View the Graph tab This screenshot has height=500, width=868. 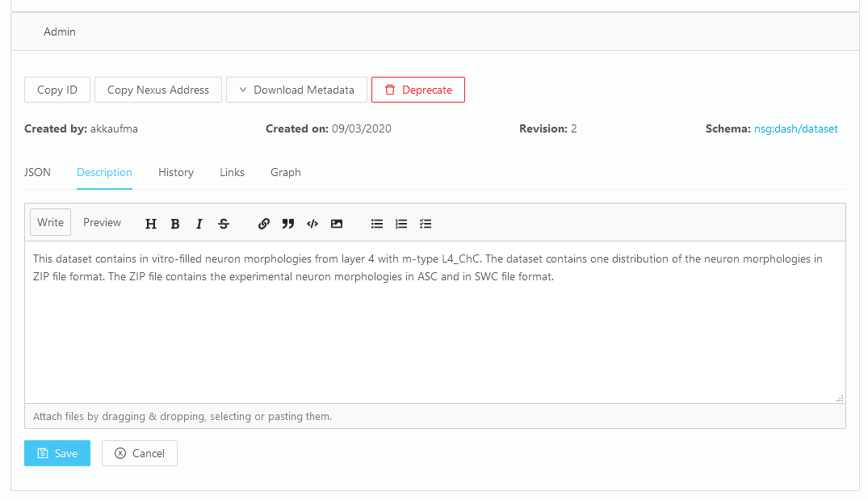click(x=286, y=172)
